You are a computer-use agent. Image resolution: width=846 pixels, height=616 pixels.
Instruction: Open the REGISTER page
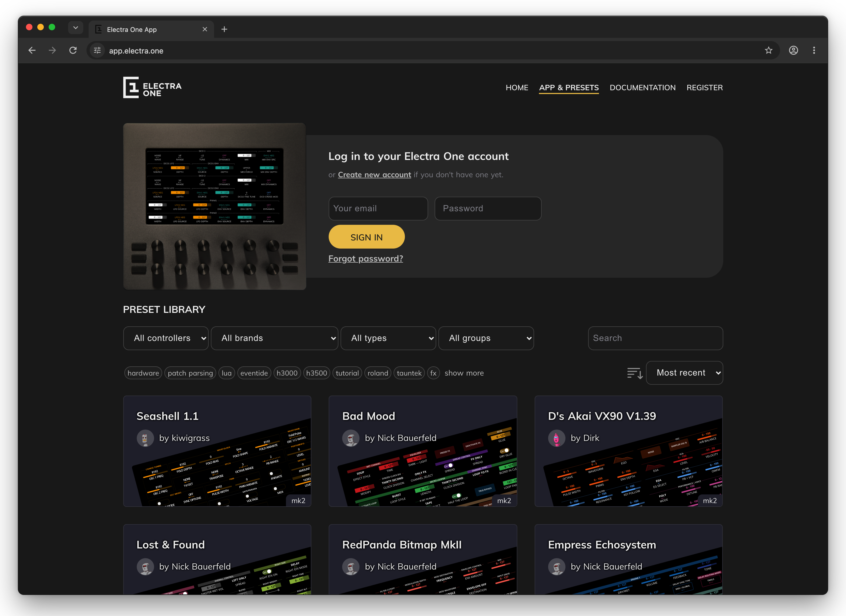(x=705, y=88)
